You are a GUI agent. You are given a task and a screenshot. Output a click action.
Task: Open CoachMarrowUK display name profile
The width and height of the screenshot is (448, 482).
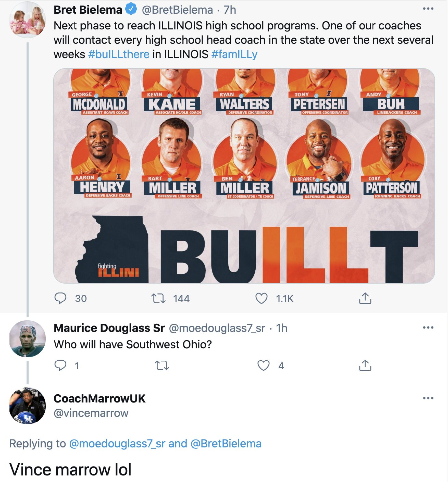[x=99, y=399]
